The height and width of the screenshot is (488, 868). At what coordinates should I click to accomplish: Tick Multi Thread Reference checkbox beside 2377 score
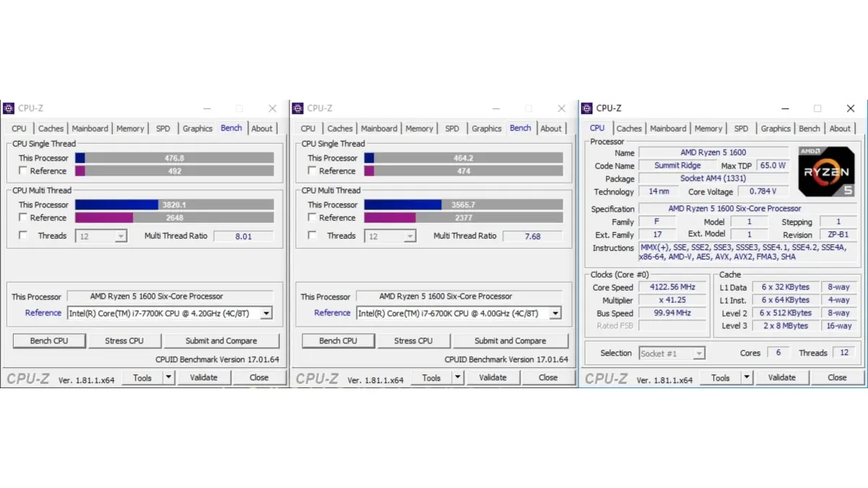click(x=312, y=218)
